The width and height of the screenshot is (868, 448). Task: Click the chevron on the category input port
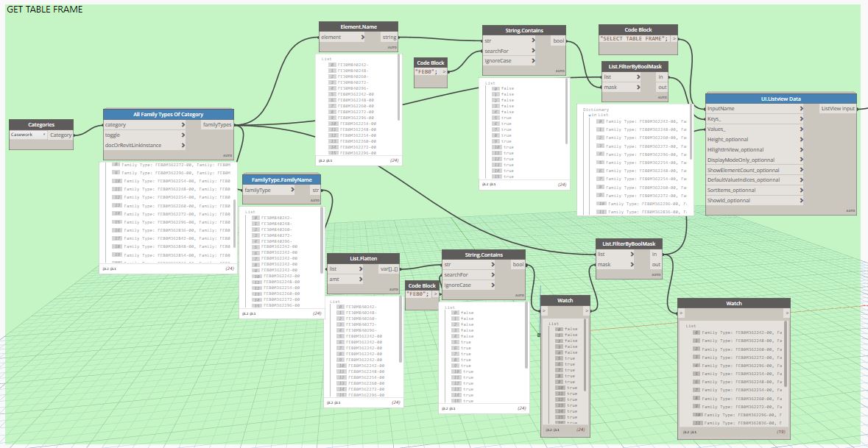(x=183, y=125)
